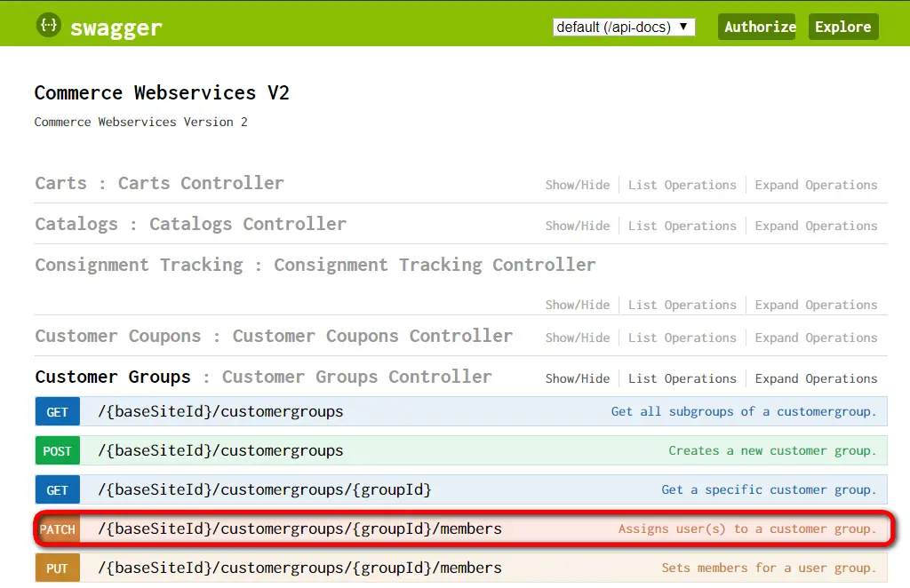910x588 pixels.
Task: Click 'Get a specific customer group.' description
Action: (x=769, y=490)
